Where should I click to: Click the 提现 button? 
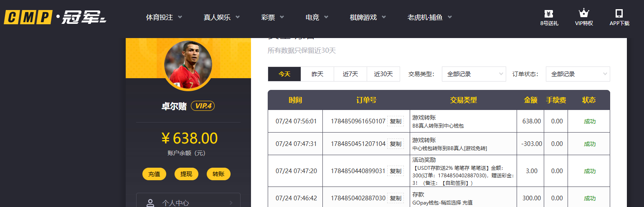(186, 174)
